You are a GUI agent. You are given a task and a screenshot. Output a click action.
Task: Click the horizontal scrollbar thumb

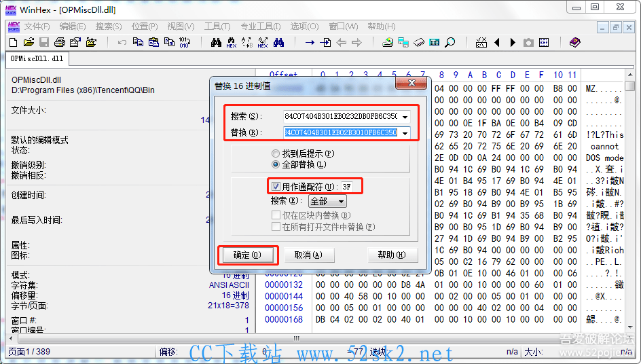[297, 338]
